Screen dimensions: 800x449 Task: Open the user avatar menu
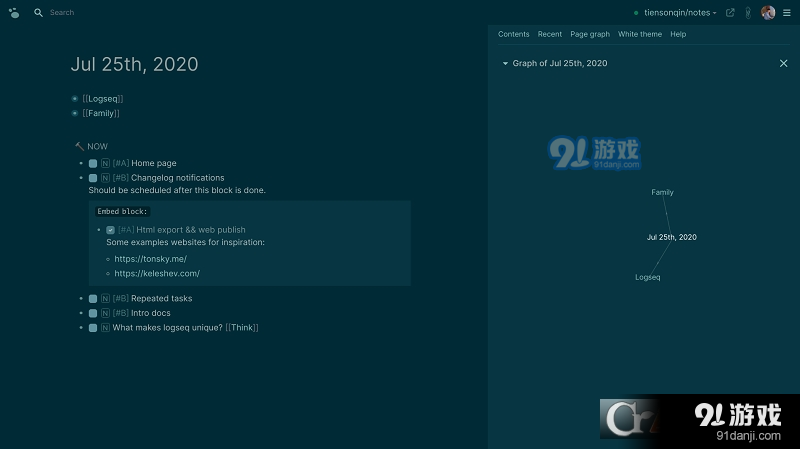[x=768, y=13]
